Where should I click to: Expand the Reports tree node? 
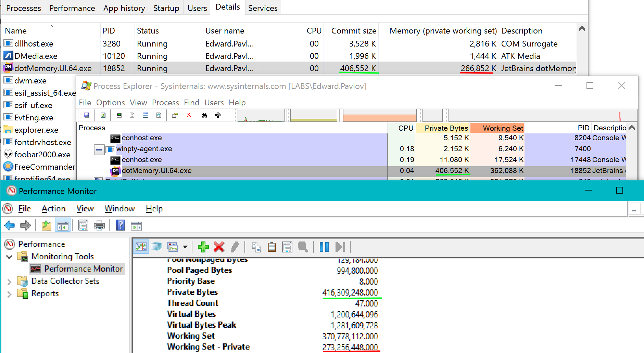(x=10, y=294)
